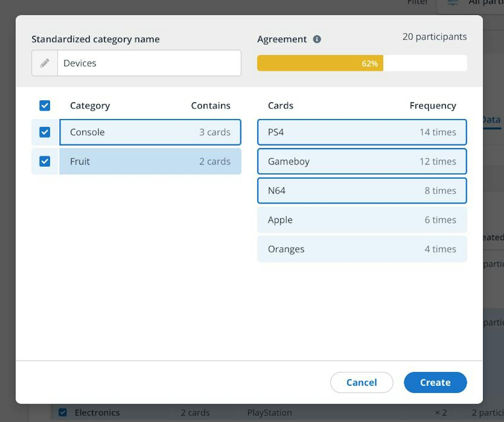The width and height of the screenshot is (504, 422).
Task: Select the Apple card row
Action: [x=362, y=220]
